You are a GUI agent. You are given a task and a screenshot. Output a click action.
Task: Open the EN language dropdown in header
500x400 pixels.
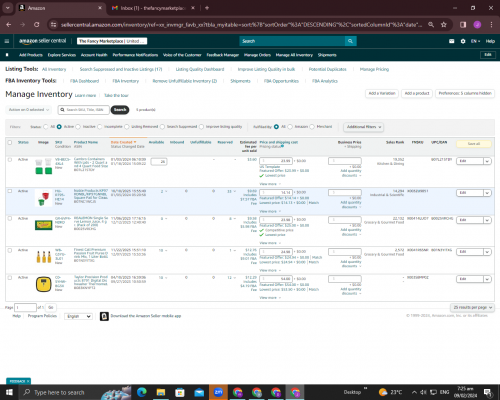coord(475,41)
